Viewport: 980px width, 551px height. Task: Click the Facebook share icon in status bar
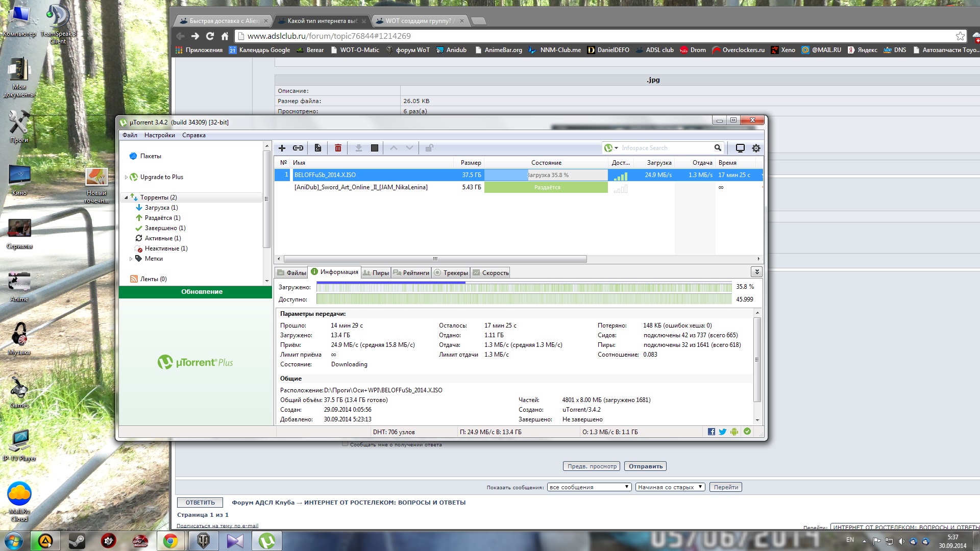coord(712,432)
